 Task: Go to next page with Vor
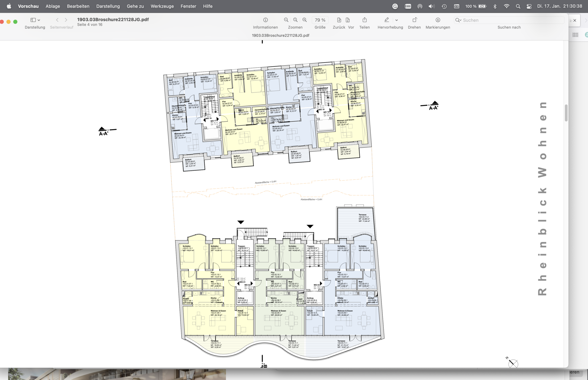tap(348, 20)
